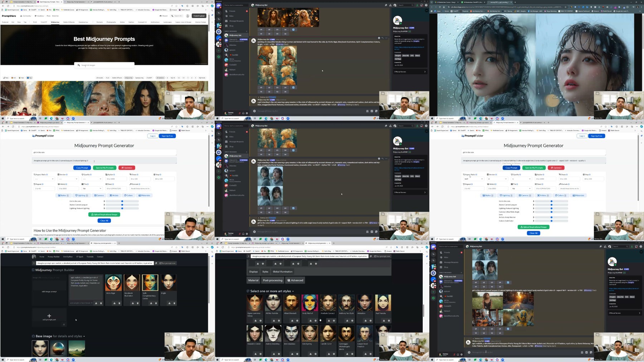The image size is (644, 362).
Task: Toggle the 'Niji Mode' filter chip
Action: [x=202, y=78]
